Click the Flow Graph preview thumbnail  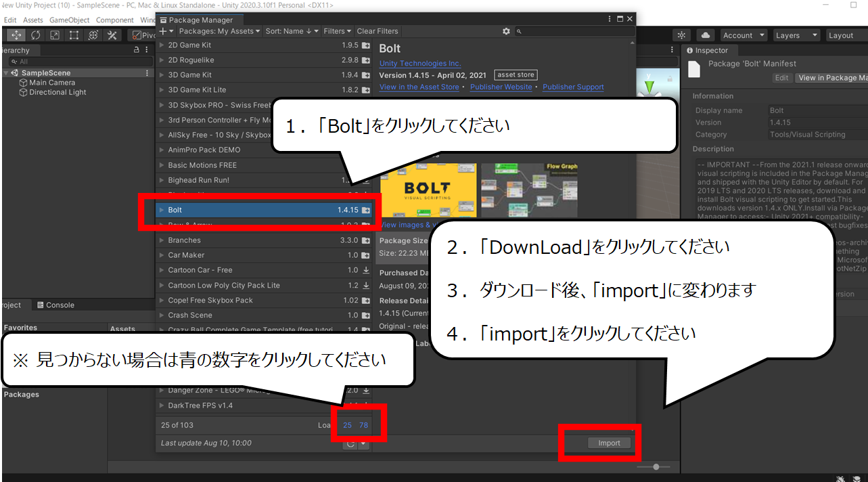pos(529,190)
